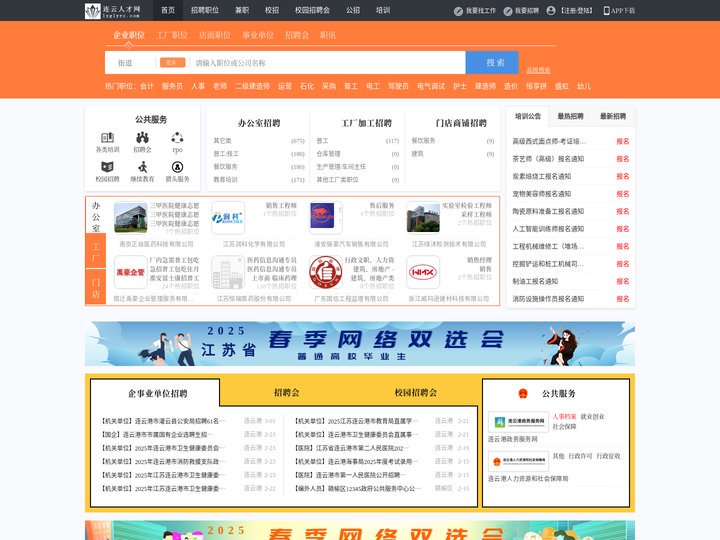Open the 街道 area selector dropdown
The image size is (720, 540).
pyautogui.click(x=130, y=63)
